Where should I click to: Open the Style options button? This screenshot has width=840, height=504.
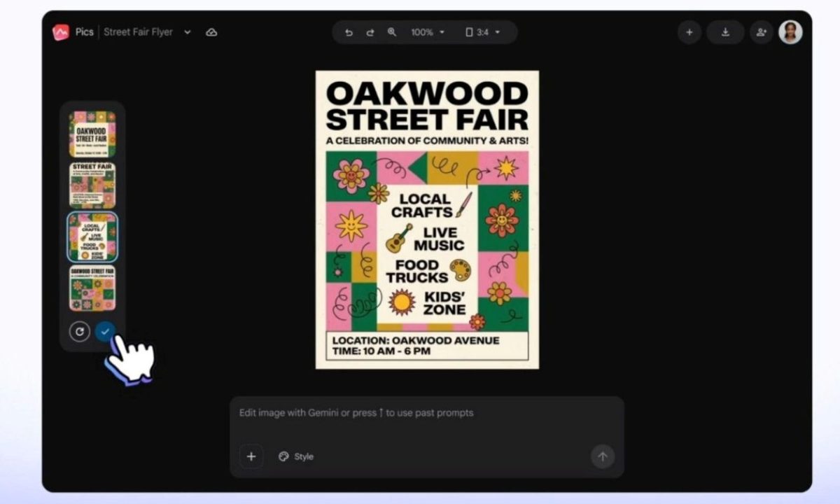[295, 456]
